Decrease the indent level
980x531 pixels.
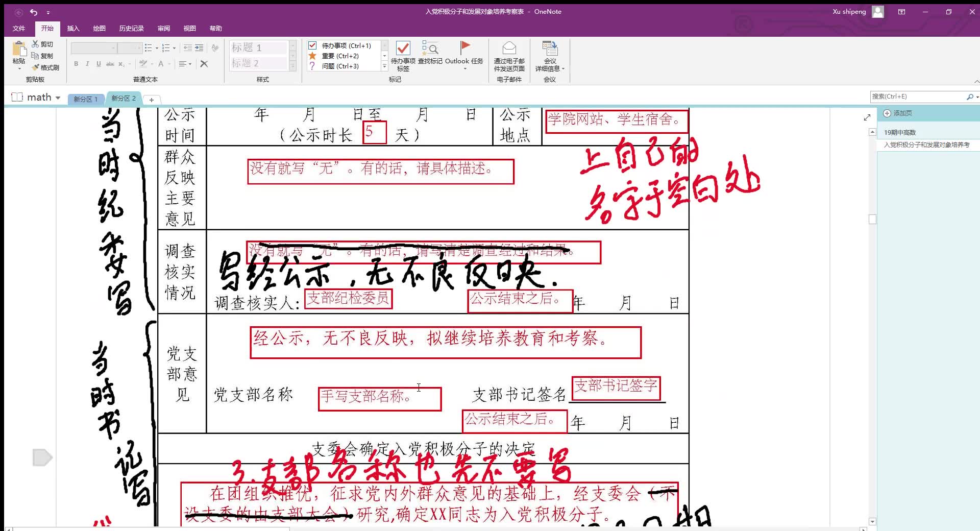pyautogui.click(x=188, y=48)
